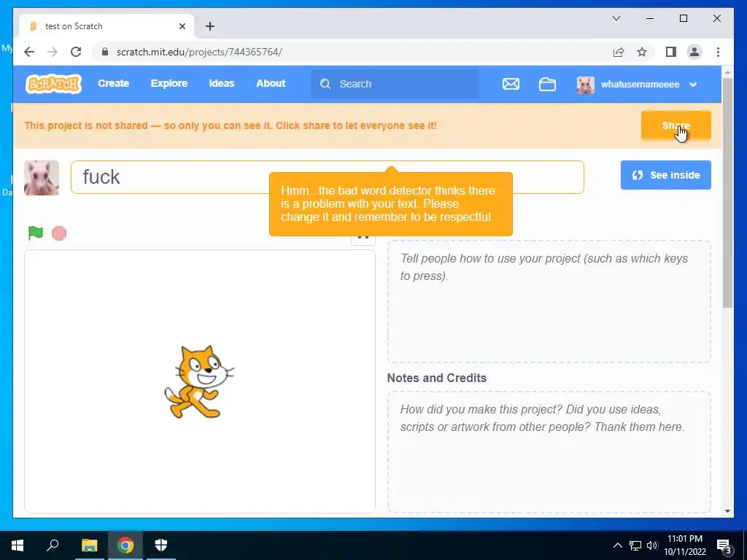The width and height of the screenshot is (747, 560).
Task: Click the Scratch logo
Action: pyautogui.click(x=53, y=84)
